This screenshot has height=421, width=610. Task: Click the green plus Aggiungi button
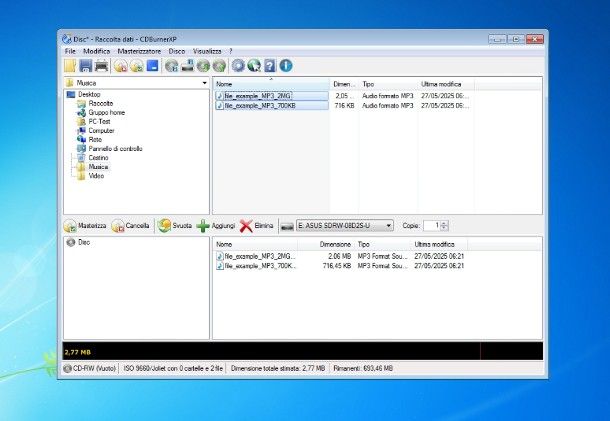tap(216, 226)
